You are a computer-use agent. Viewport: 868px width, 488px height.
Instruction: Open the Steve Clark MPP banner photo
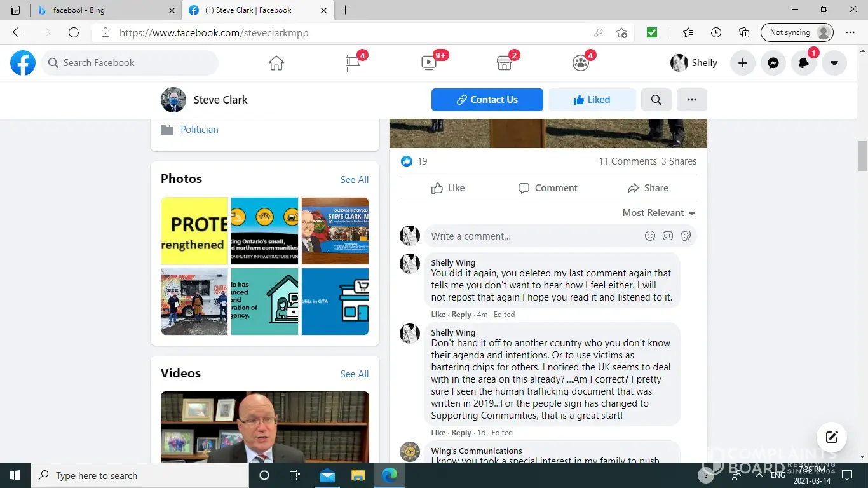coord(336,231)
